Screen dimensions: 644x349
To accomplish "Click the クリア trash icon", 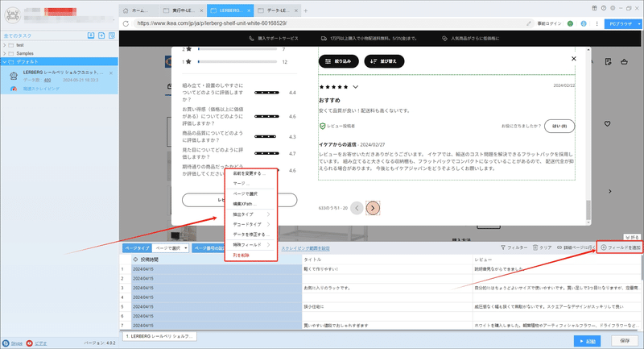I will 535,247.
